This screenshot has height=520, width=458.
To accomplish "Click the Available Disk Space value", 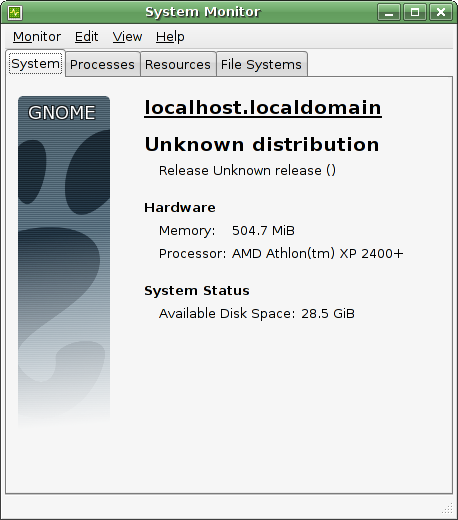I will [x=328, y=314].
